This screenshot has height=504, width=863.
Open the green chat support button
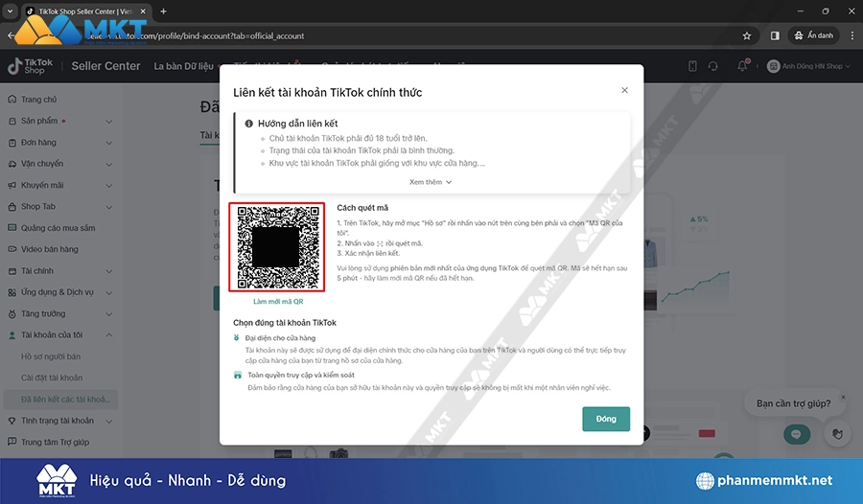[797, 434]
